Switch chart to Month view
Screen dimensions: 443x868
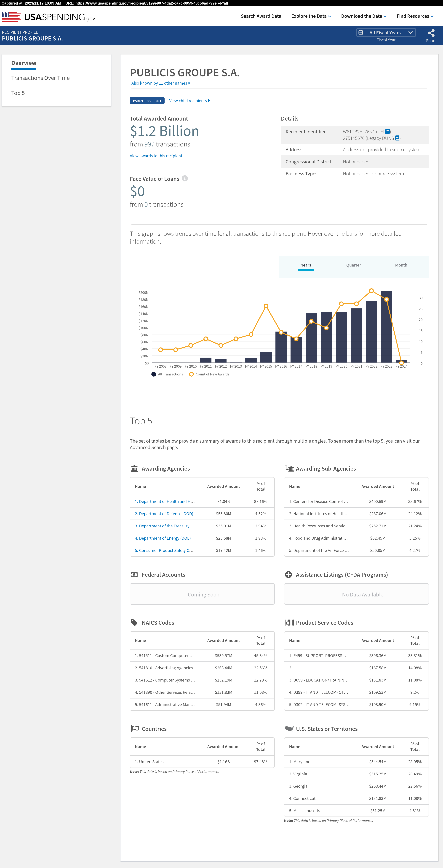tap(401, 265)
